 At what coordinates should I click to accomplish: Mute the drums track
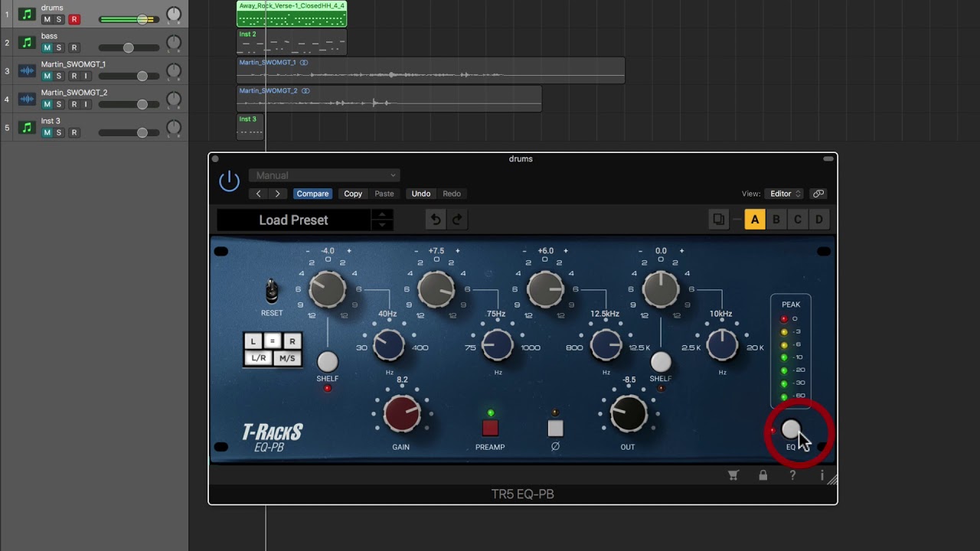click(47, 20)
